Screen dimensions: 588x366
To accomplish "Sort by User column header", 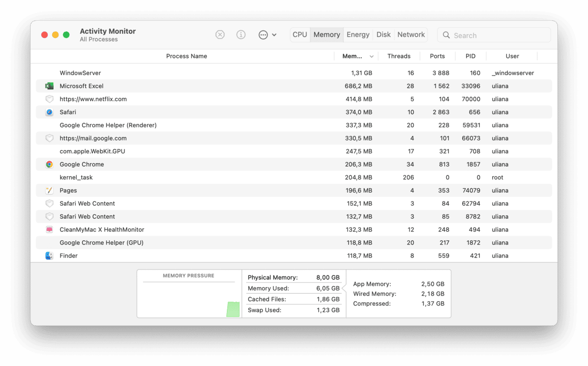I will [x=512, y=56].
